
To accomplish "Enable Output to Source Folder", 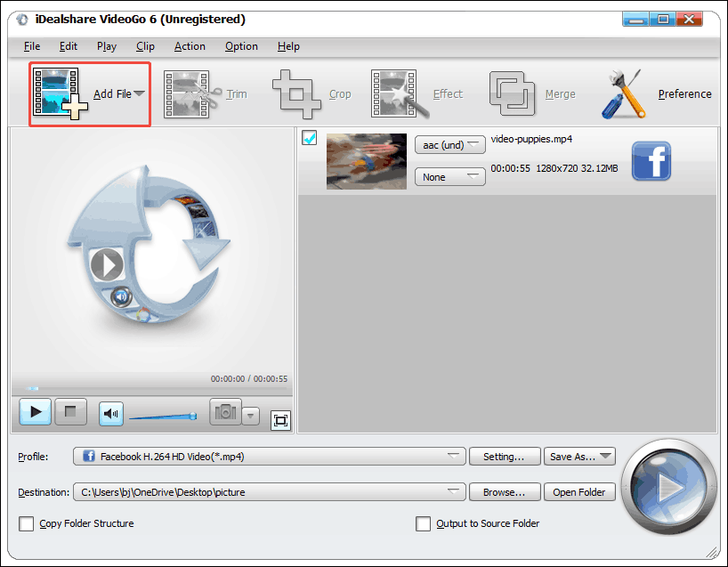I will tap(424, 523).
